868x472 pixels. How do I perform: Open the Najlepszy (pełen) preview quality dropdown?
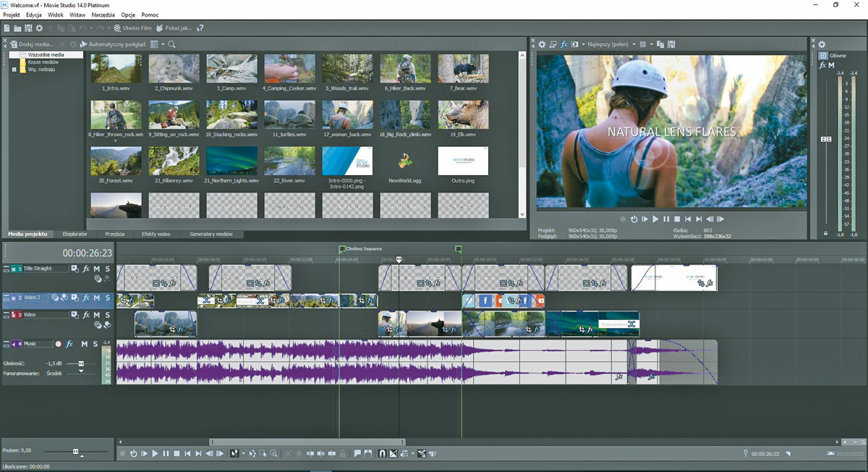coord(611,44)
